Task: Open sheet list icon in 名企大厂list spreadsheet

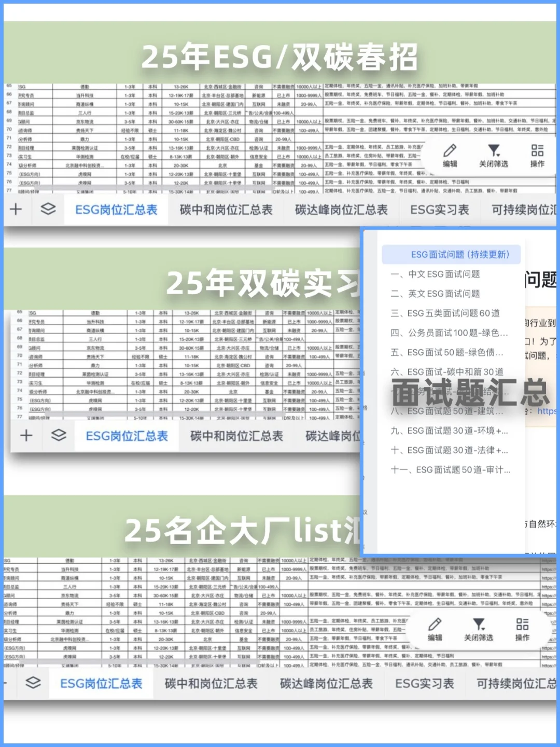Action: pyautogui.click(x=33, y=683)
